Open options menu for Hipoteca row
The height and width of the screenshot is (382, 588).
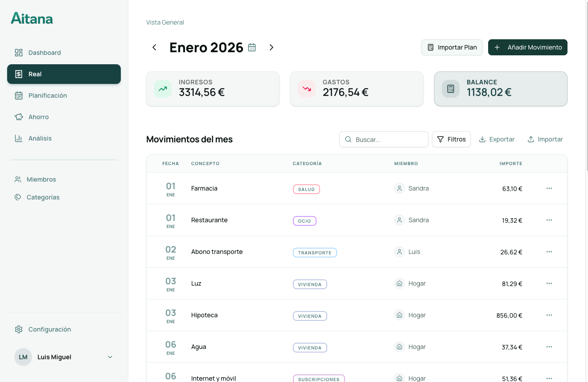tap(549, 315)
